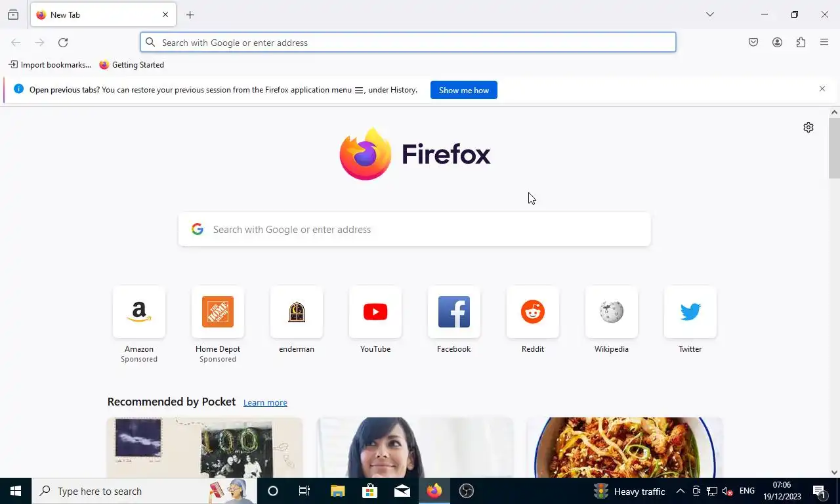Dismiss the Open previous tabs notification

[822, 89]
